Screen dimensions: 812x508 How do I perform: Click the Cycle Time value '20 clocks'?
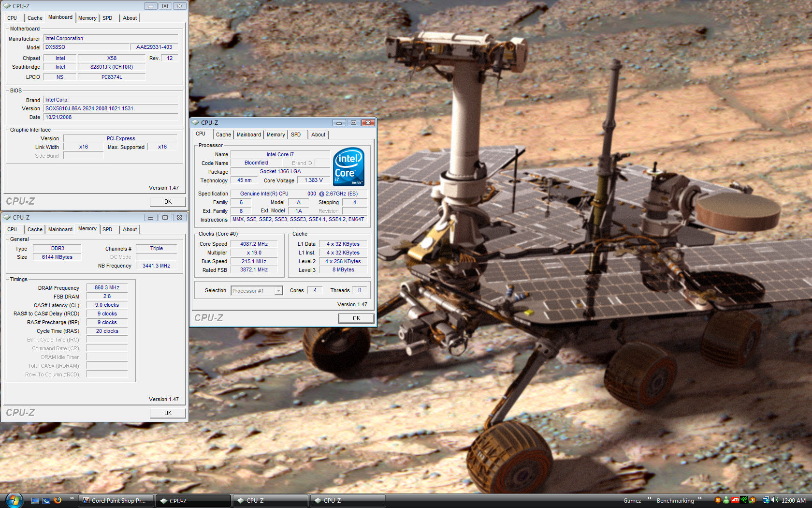[x=107, y=331]
